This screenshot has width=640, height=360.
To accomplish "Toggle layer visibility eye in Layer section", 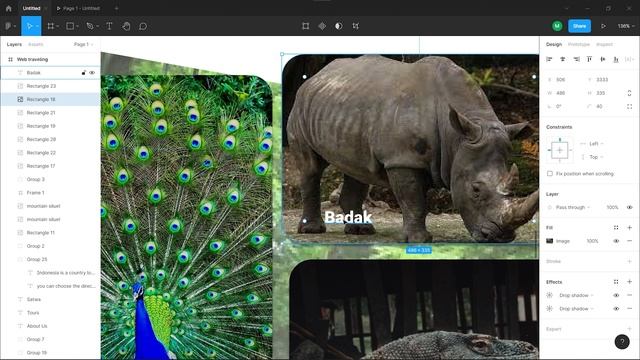I will click(x=629, y=207).
